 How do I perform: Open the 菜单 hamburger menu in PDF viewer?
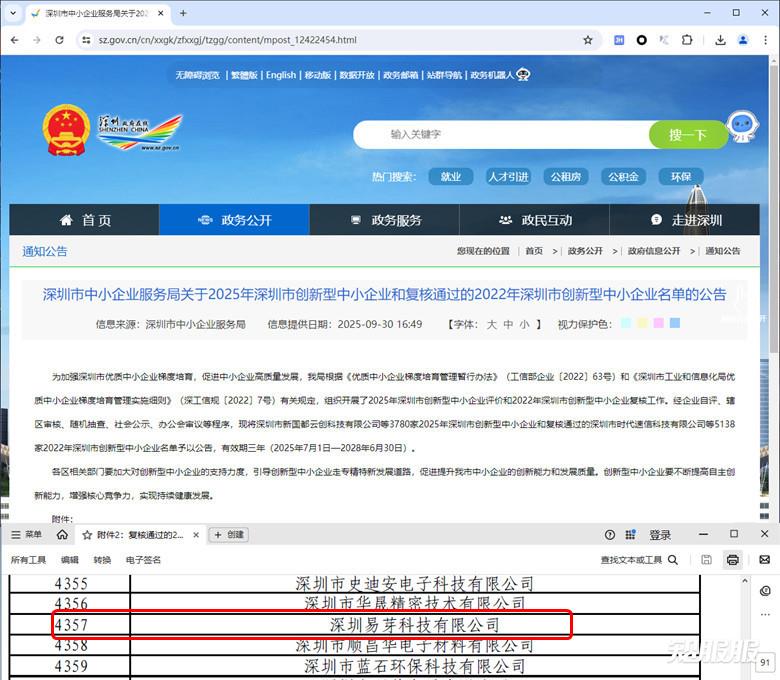pyautogui.click(x=26, y=535)
